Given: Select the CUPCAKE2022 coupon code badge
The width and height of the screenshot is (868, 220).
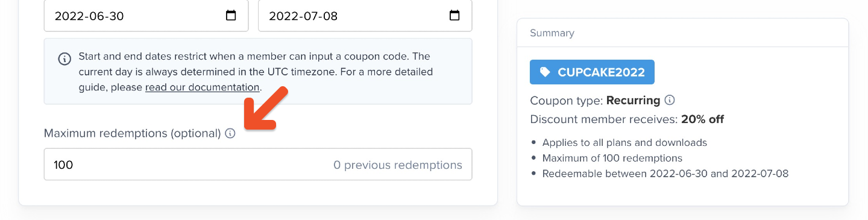Looking at the screenshot, I should [592, 72].
